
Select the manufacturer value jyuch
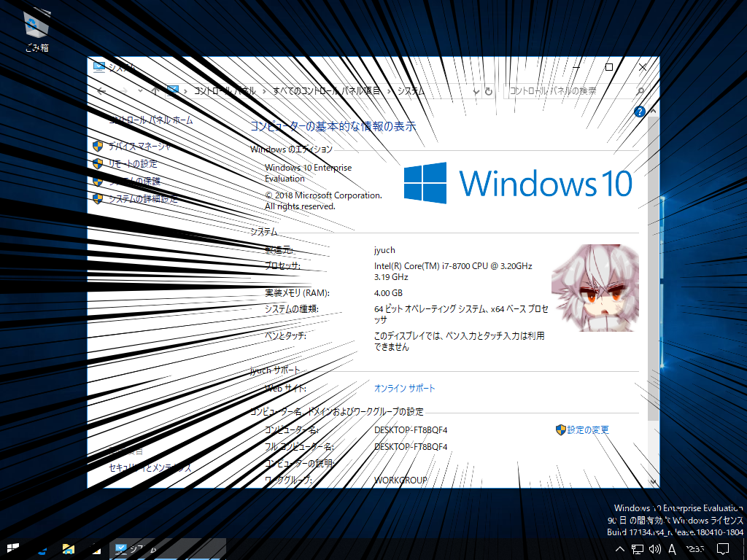tap(384, 250)
